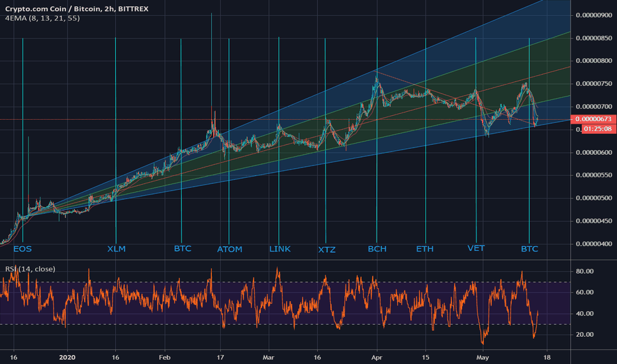Screen dimensions: 617x364
Task: Click the Crypto.com Coin / Bitcoin chart title
Action: [x=77, y=9]
